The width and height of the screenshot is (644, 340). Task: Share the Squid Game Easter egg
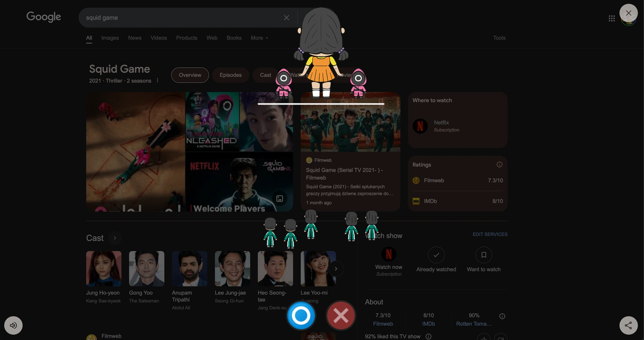pyautogui.click(x=629, y=325)
